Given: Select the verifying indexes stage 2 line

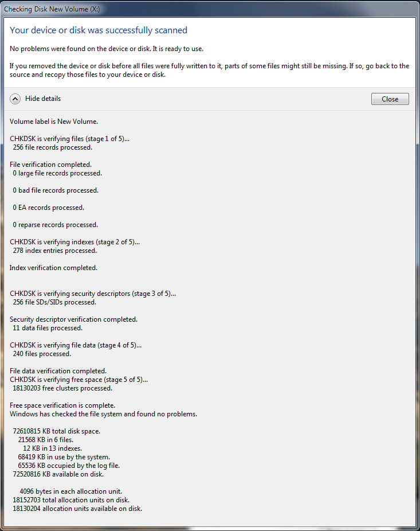Looking at the screenshot, I should [x=75, y=242].
